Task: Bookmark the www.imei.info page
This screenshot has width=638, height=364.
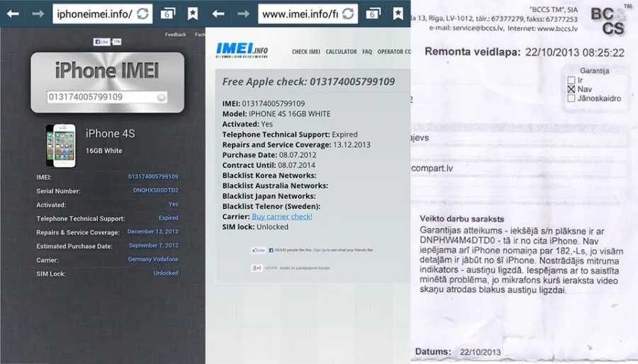Action: click(398, 14)
